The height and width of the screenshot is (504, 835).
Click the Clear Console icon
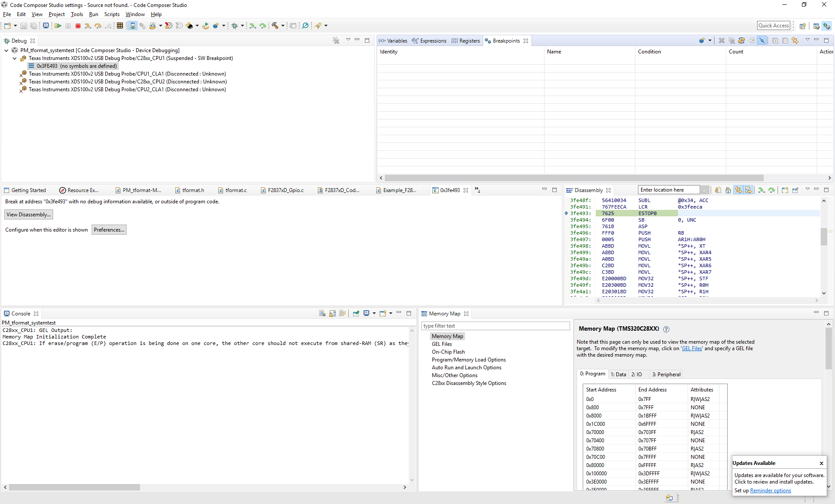point(322,314)
